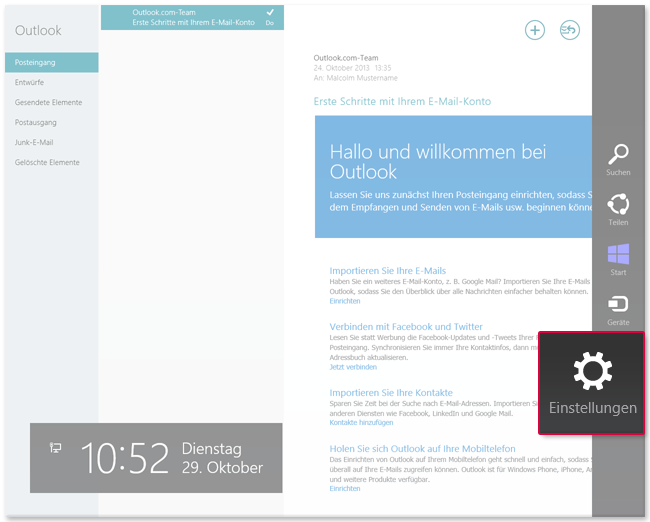Viewport: 650px width, 522px height.
Task: Open the Einstellungen settings charm
Action: pos(592,383)
